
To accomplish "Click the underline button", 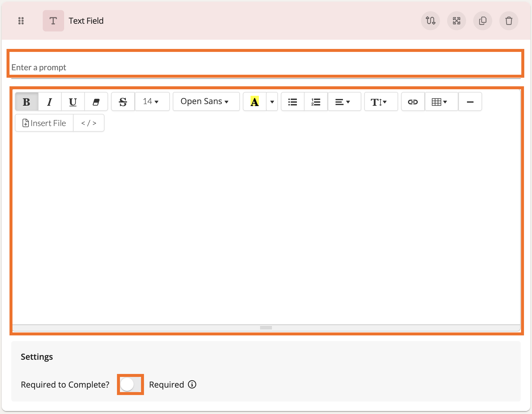I will click(x=73, y=102).
